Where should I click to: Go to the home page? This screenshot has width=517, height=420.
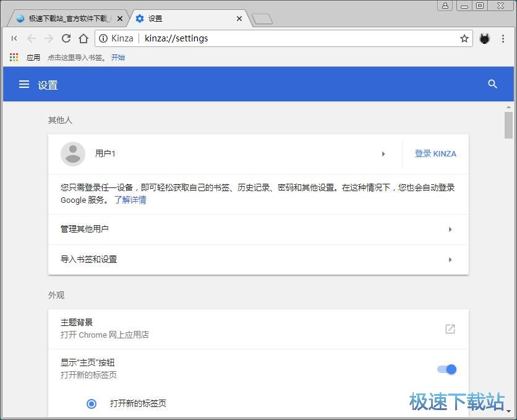point(83,38)
